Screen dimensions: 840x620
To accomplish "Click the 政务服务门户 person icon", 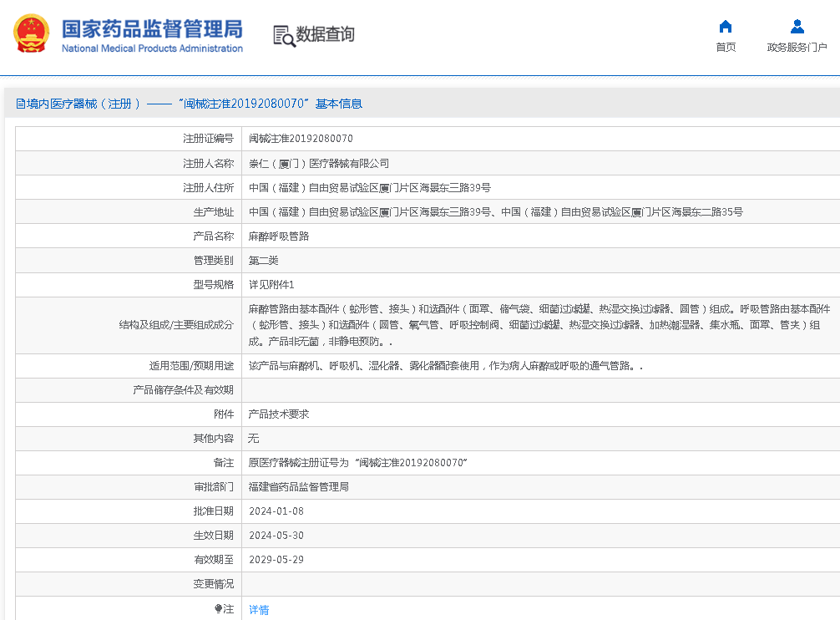I will pyautogui.click(x=797, y=27).
